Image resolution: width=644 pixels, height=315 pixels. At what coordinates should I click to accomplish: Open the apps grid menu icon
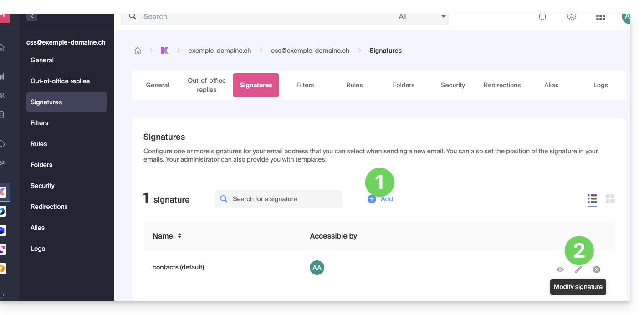601,17
